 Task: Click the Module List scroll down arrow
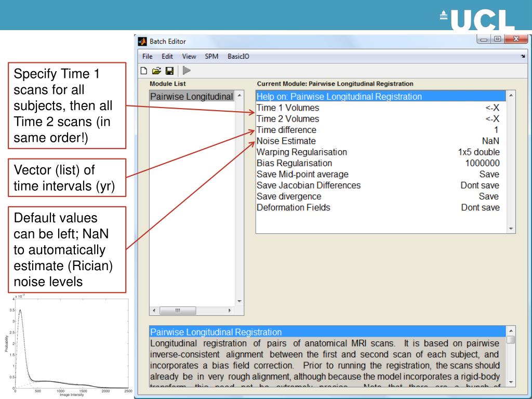pos(240,301)
